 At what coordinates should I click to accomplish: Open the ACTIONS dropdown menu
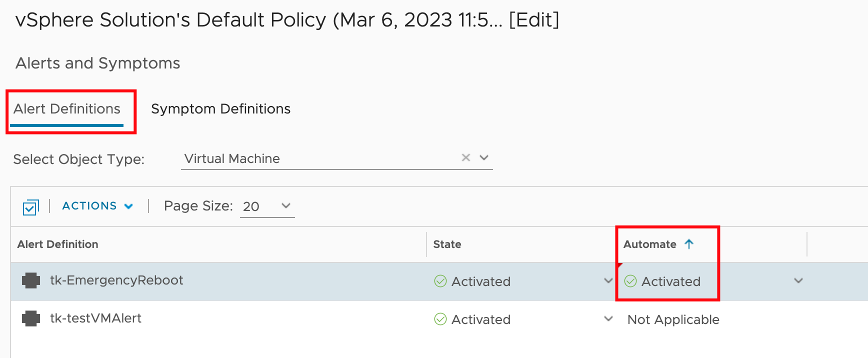97,206
